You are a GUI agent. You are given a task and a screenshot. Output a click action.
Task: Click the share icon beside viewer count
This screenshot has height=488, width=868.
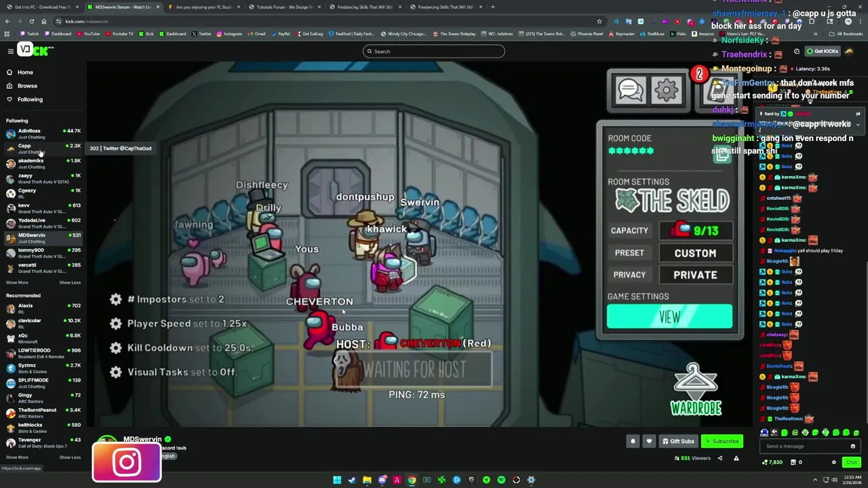pos(720,458)
